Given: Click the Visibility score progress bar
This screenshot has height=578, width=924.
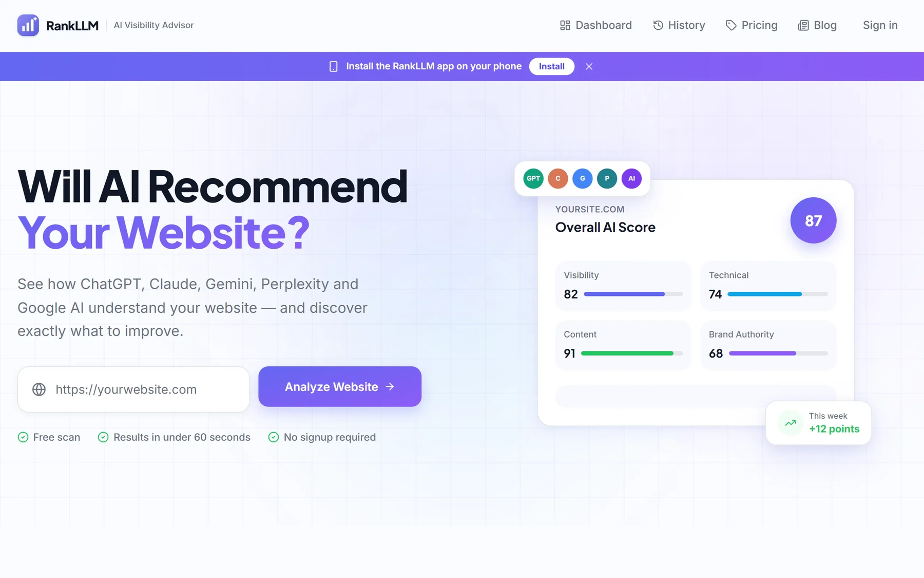Looking at the screenshot, I should (633, 294).
